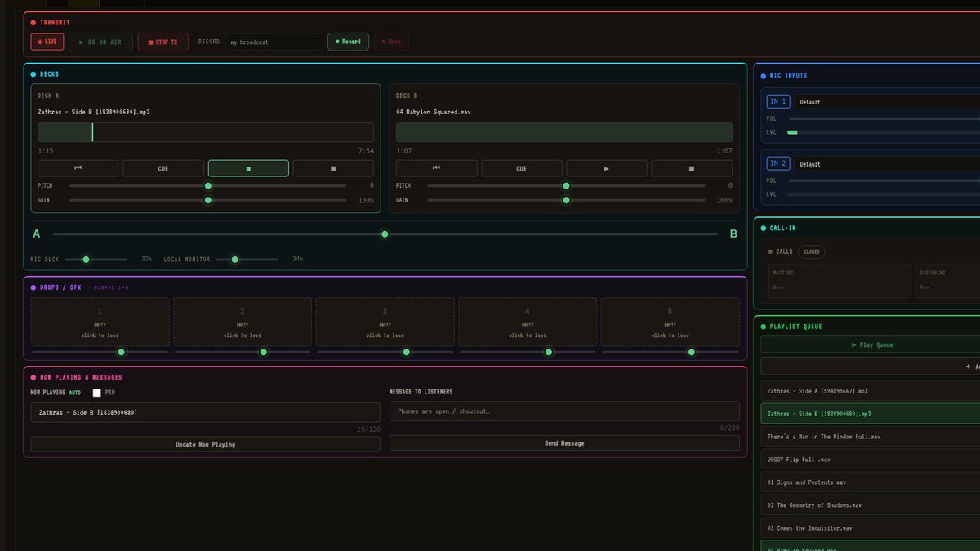Start playback on Deck B
This screenshot has width=980, height=551.
pyautogui.click(x=607, y=168)
